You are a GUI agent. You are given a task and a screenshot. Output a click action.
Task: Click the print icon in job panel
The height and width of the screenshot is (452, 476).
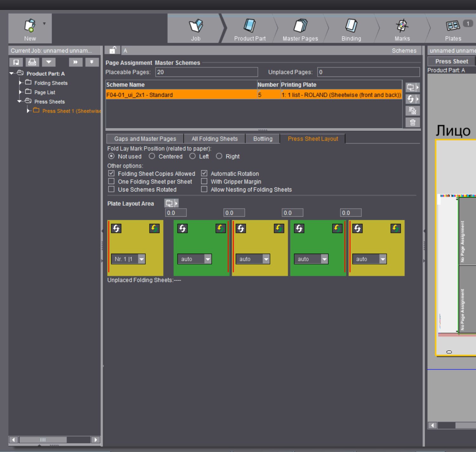(32, 62)
